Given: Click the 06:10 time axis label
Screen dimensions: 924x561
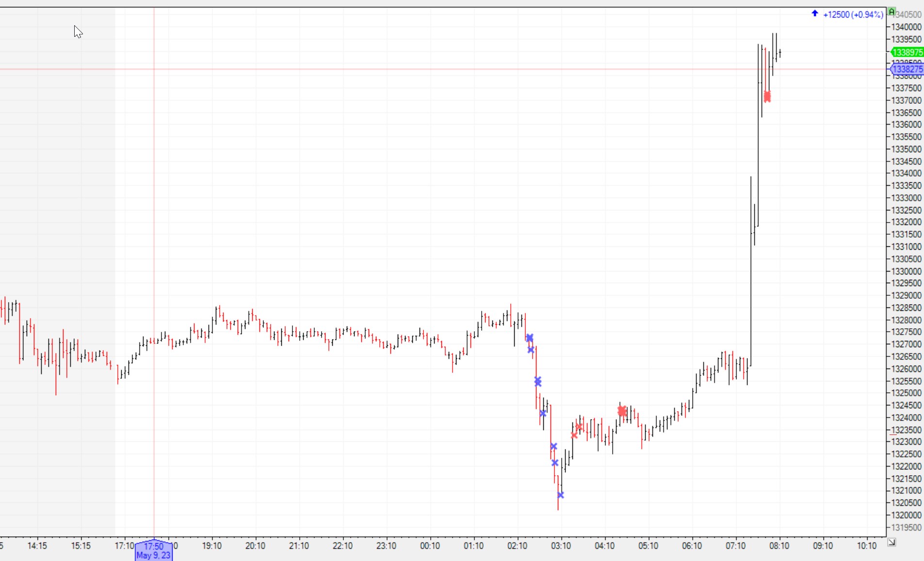Looking at the screenshot, I should point(692,546).
